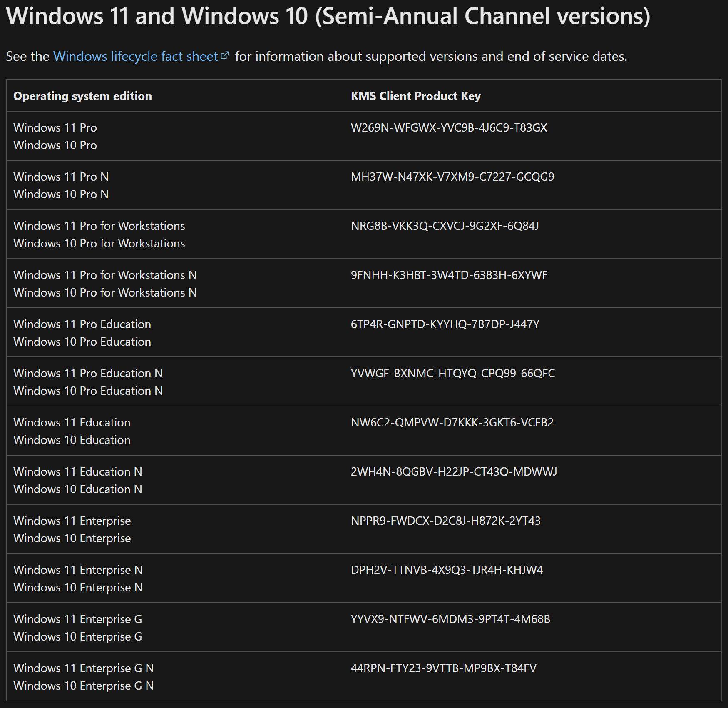Select key W269N-WFGWX-YVC9B-4J6C9-T83GX

tap(449, 127)
